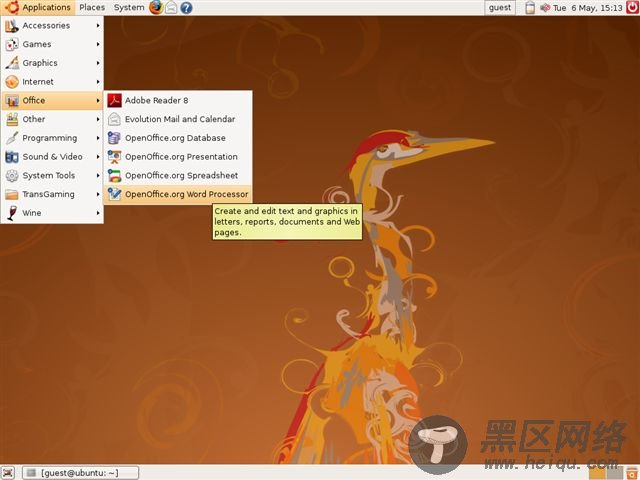Expand the Other submenu arrow
This screenshot has width=640, height=480.
[98, 119]
